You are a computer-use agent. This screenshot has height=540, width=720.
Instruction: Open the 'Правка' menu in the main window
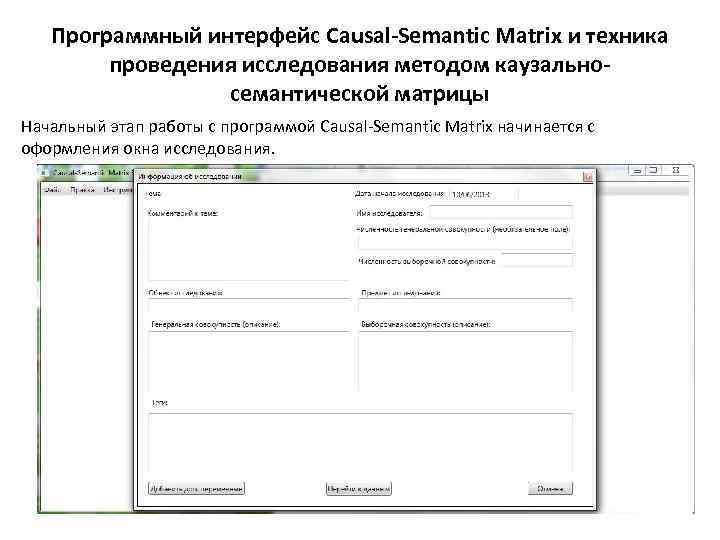[x=82, y=190]
